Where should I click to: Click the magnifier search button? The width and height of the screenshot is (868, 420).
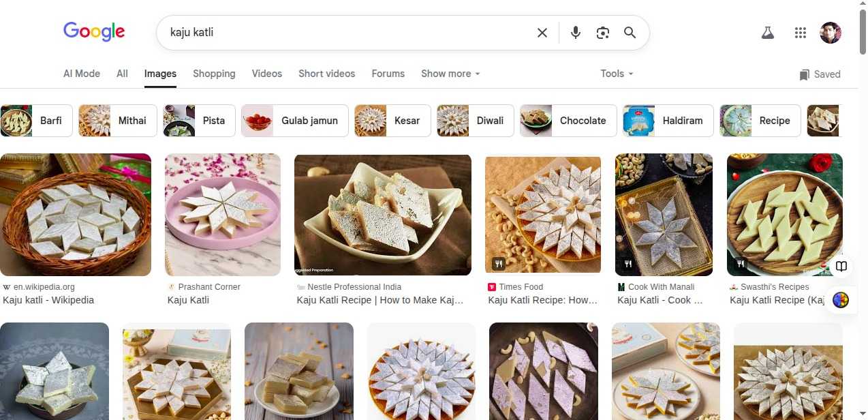click(630, 33)
